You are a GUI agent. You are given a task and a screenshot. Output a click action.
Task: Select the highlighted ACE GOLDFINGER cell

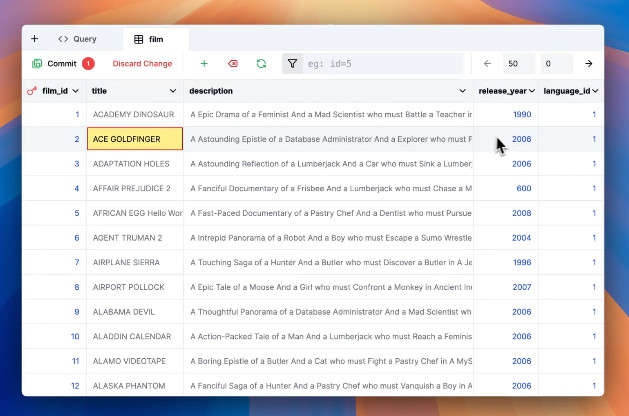click(135, 139)
